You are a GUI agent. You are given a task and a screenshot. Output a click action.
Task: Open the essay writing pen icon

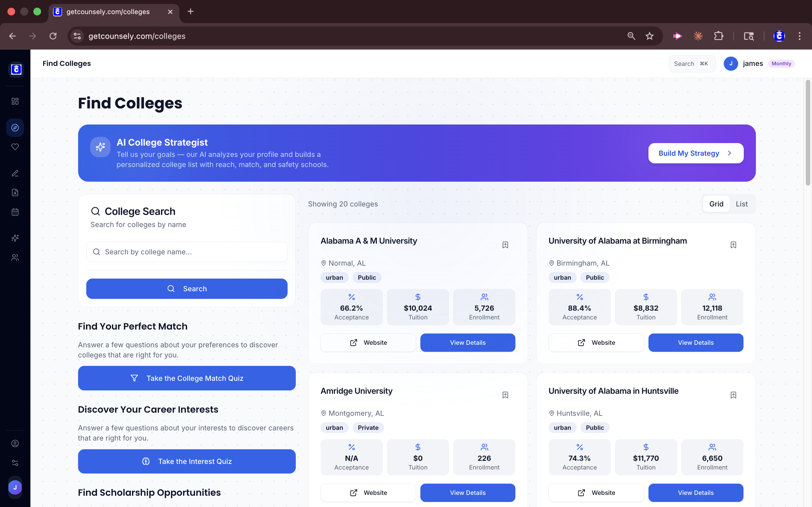click(x=15, y=173)
